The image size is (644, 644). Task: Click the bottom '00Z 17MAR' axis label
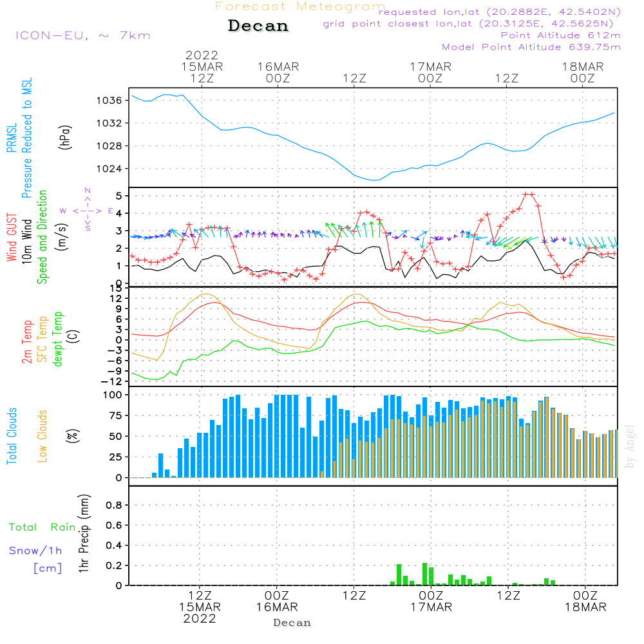pyautogui.click(x=431, y=601)
